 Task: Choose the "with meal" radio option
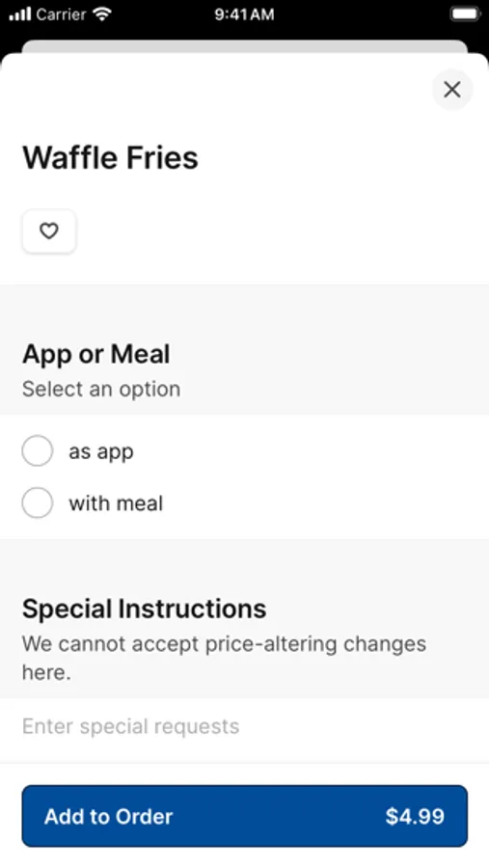[x=37, y=502]
